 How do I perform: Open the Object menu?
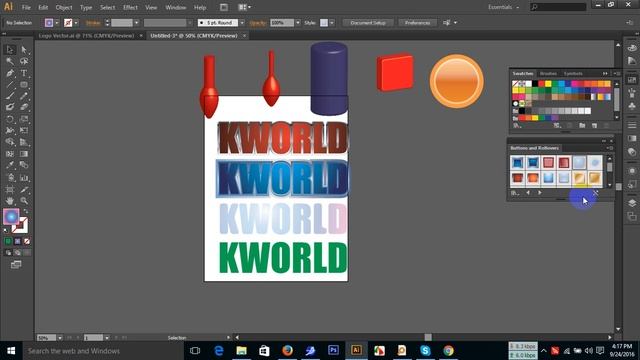click(x=64, y=7)
